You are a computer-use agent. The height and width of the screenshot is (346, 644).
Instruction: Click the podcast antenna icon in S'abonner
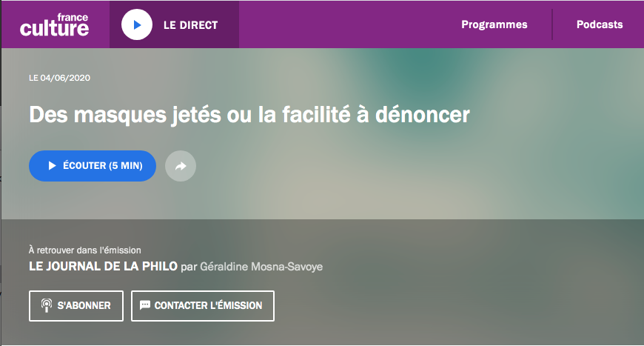pos(46,305)
